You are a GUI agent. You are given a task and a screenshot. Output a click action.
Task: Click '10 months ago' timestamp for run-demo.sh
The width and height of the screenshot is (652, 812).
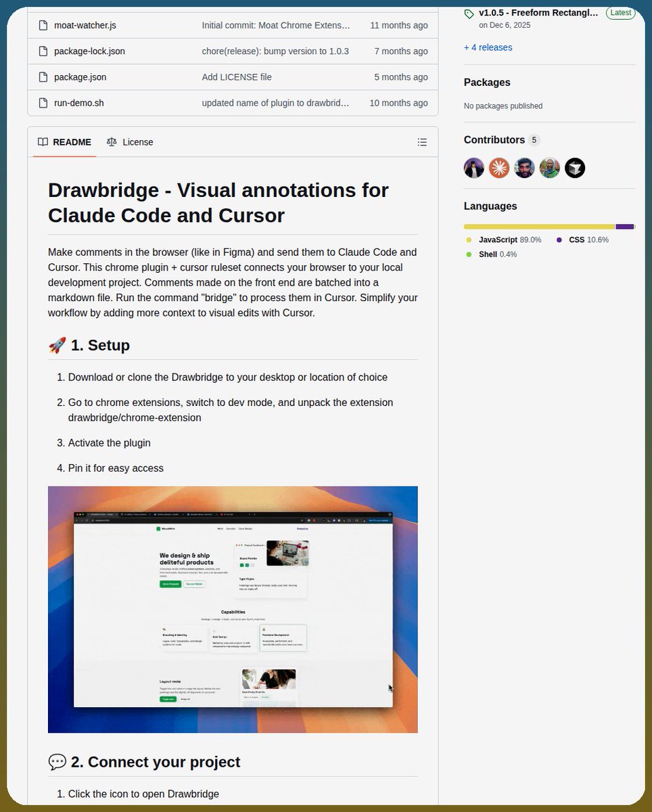[399, 103]
